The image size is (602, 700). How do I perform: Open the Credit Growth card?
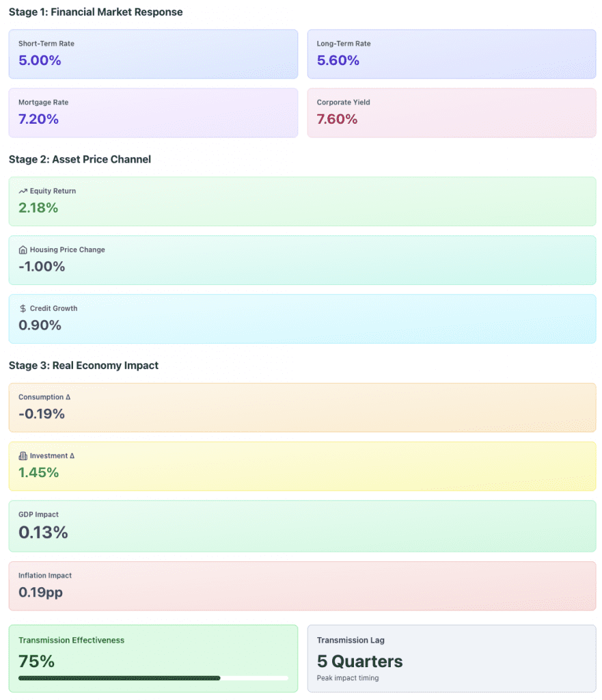[301, 319]
